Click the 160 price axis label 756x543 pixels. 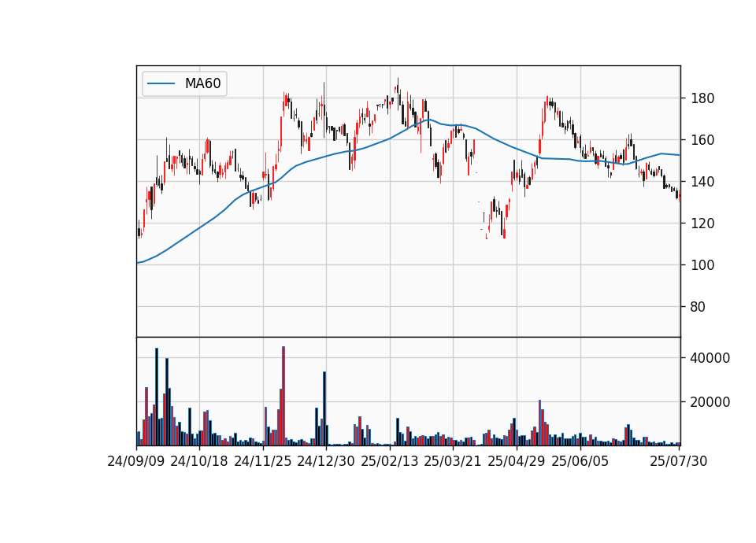tap(702, 140)
